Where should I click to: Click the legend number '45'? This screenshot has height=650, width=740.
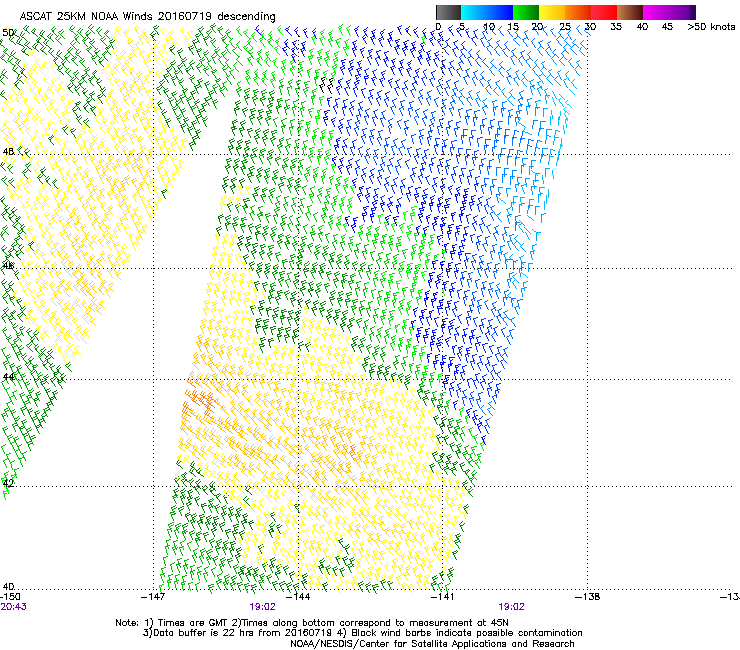pos(667,27)
